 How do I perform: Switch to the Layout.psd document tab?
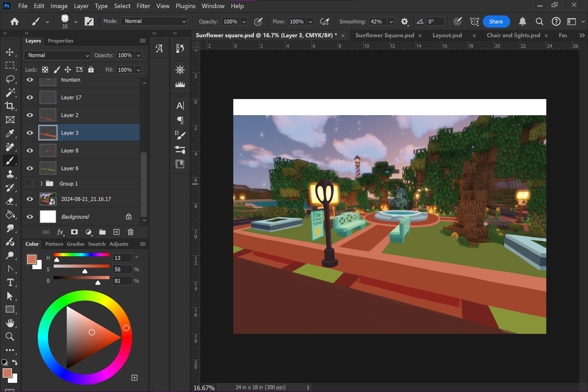pyautogui.click(x=447, y=35)
